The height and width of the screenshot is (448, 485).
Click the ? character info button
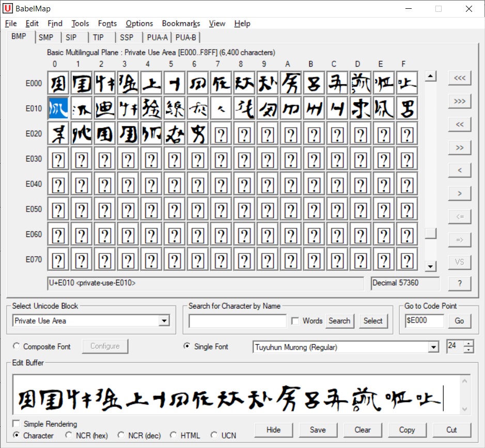point(460,283)
